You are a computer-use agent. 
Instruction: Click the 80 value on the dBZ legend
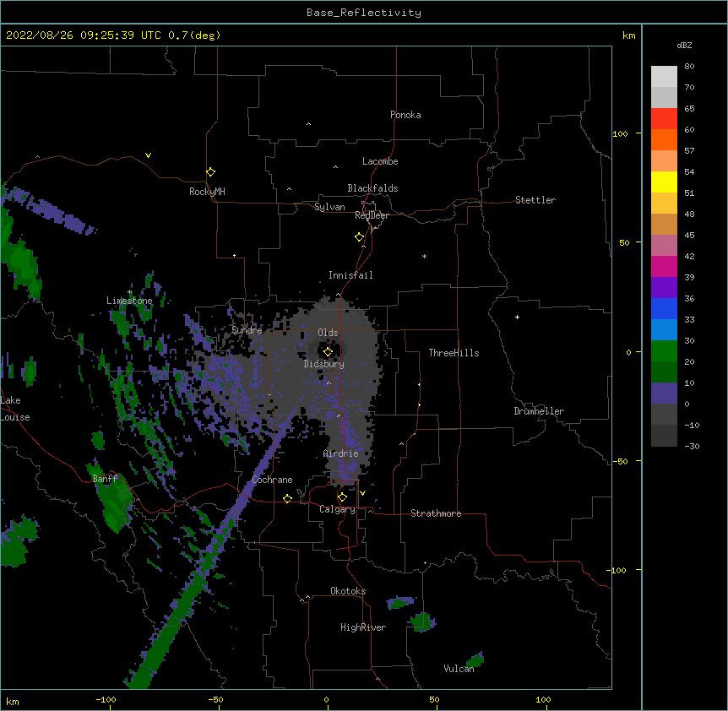click(689, 67)
